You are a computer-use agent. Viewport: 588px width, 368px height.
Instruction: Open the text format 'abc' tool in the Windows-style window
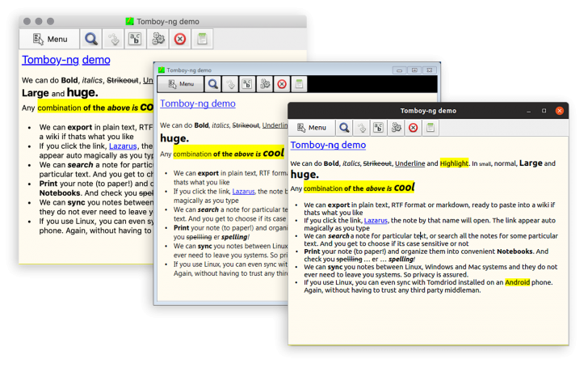247,84
